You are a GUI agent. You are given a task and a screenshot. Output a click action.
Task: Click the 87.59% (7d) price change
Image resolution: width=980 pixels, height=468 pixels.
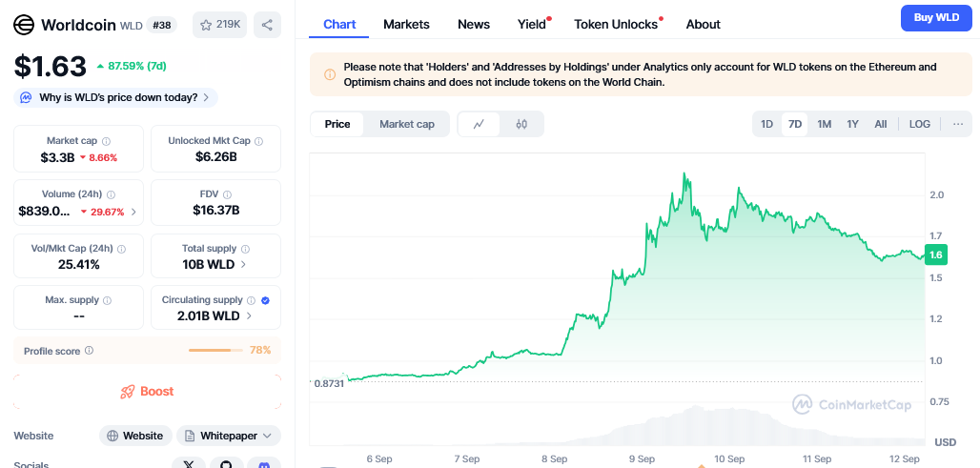(132, 66)
